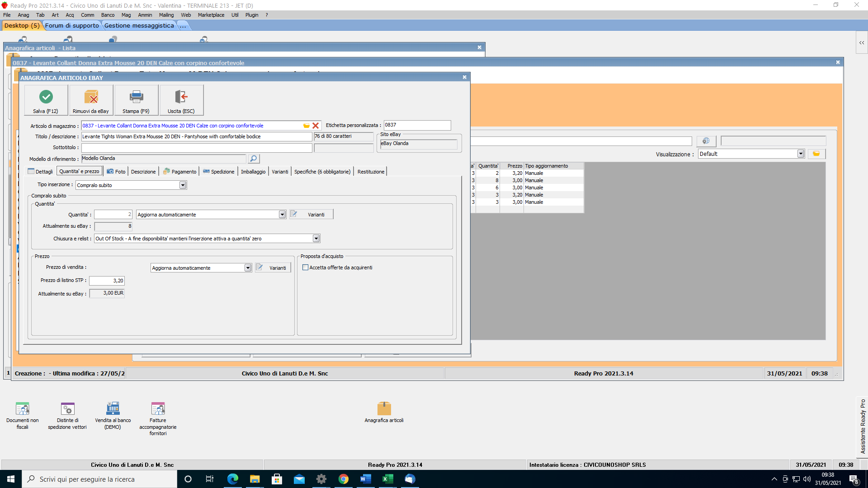
Task: Open Microsoft Store from taskbar
Action: (277, 479)
